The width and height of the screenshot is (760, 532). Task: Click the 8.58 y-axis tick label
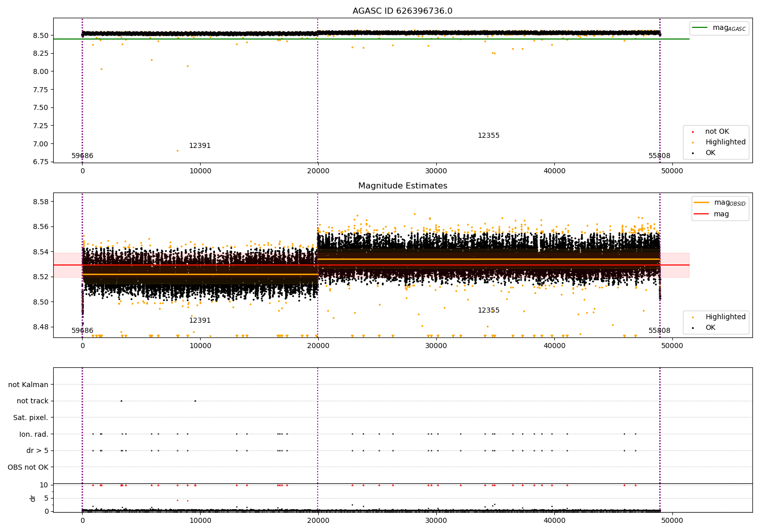pos(41,202)
